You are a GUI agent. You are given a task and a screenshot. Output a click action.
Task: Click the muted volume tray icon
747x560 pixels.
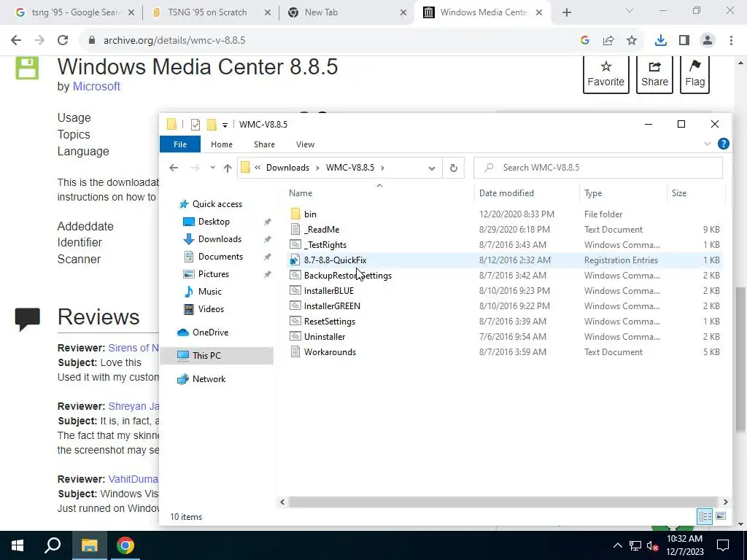point(652,545)
